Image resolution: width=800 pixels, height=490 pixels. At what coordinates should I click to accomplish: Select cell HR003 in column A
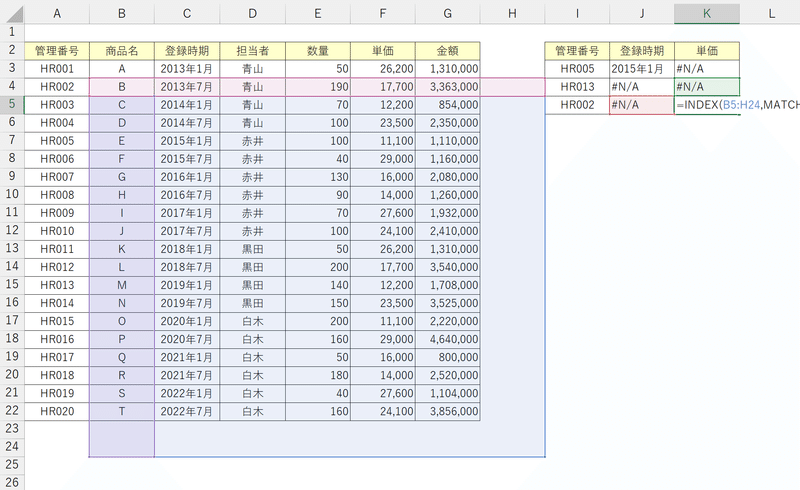(x=57, y=105)
